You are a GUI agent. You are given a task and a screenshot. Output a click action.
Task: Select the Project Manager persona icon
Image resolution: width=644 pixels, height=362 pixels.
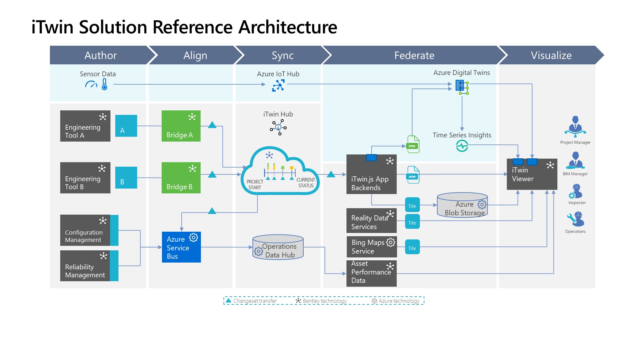point(575,127)
